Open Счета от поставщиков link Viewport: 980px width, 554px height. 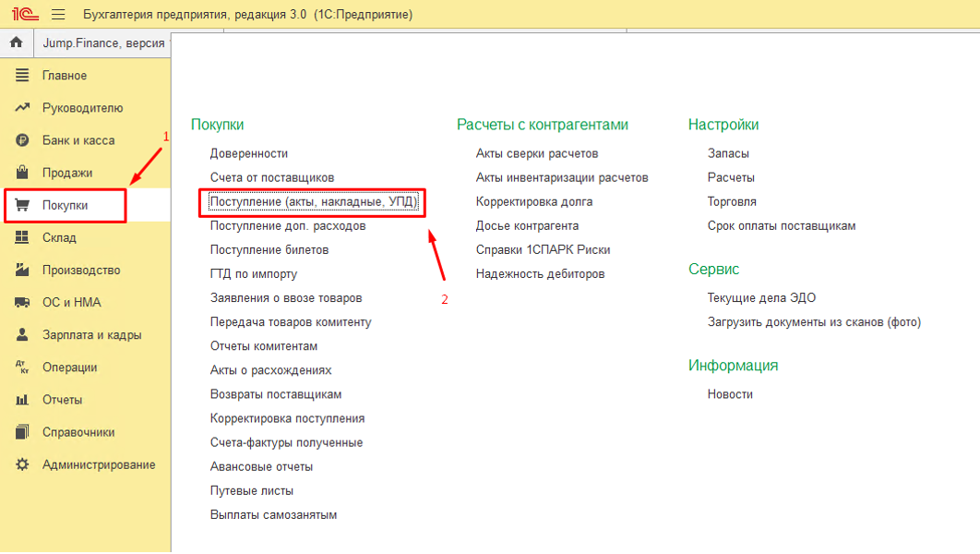[x=271, y=177]
